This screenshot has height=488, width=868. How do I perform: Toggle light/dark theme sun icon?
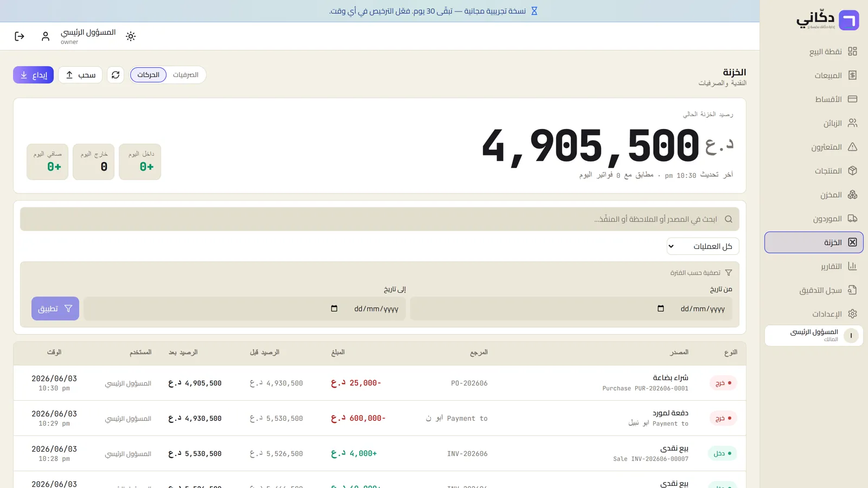pyautogui.click(x=131, y=36)
